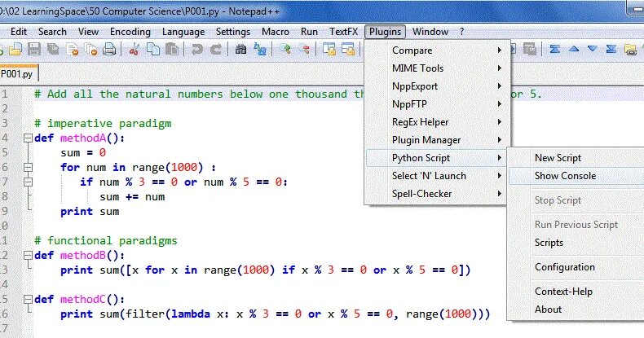The height and width of the screenshot is (338, 644).
Task: Open the Scripts submenu entry
Action: pyautogui.click(x=576, y=243)
